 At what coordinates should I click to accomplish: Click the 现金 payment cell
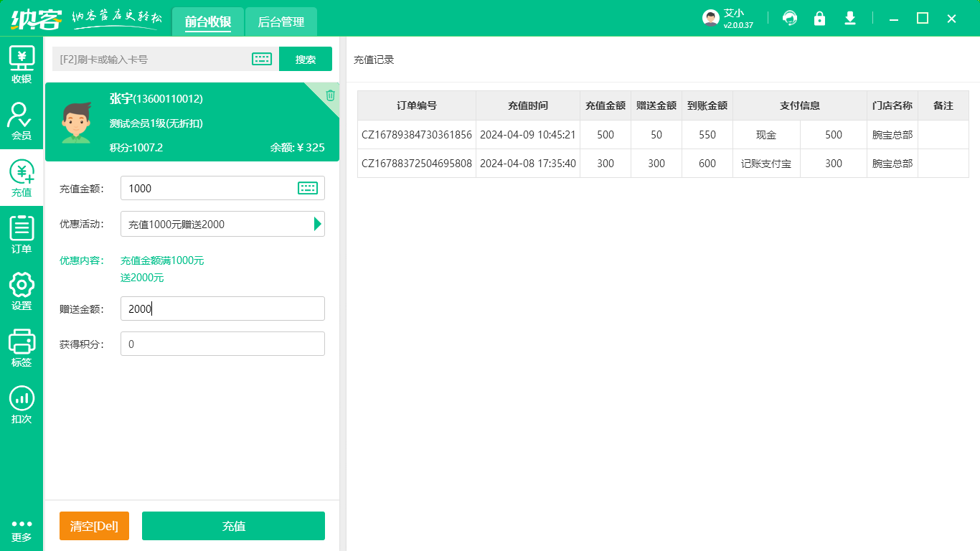tap(766, 134)
